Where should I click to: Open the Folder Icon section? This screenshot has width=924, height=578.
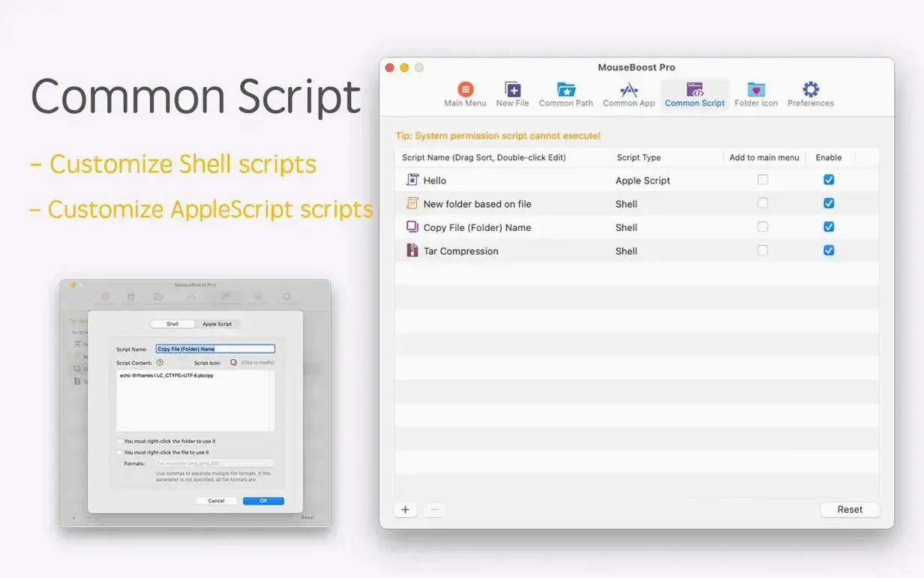point(756,94)
